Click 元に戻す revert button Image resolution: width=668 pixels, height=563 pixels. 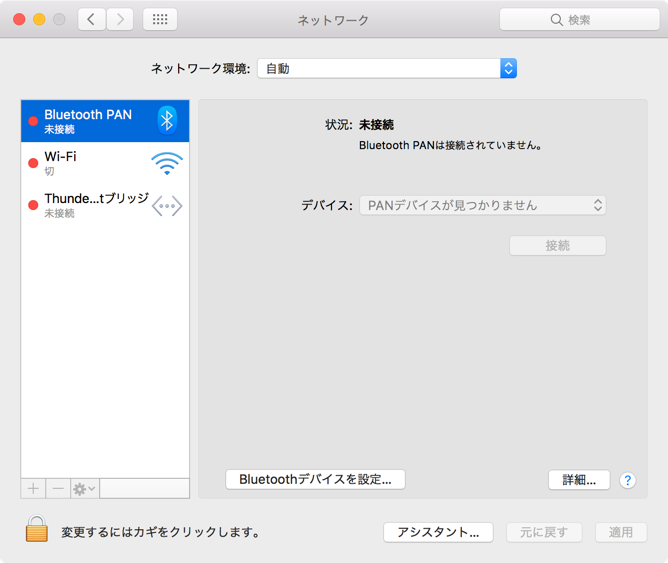(544, 532)
